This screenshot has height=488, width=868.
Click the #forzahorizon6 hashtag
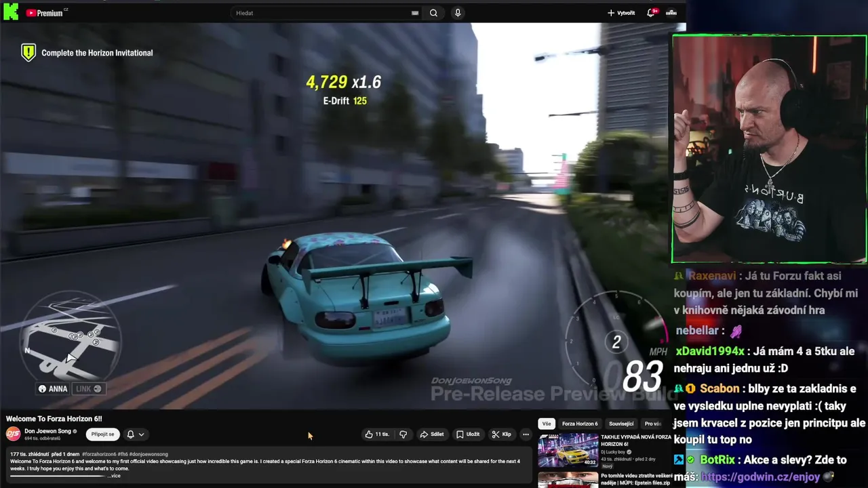100,453
